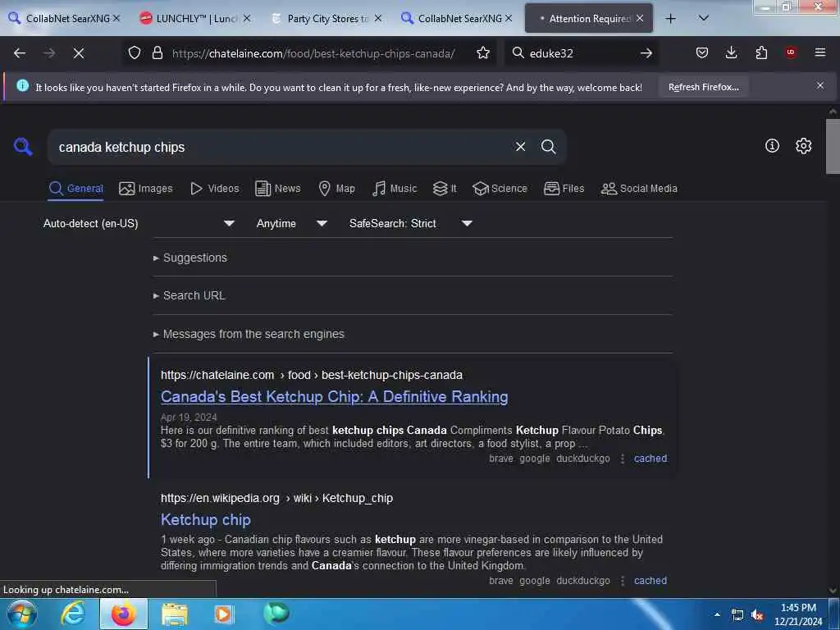Click the muted volume tray icon

(x=757, y=615)
